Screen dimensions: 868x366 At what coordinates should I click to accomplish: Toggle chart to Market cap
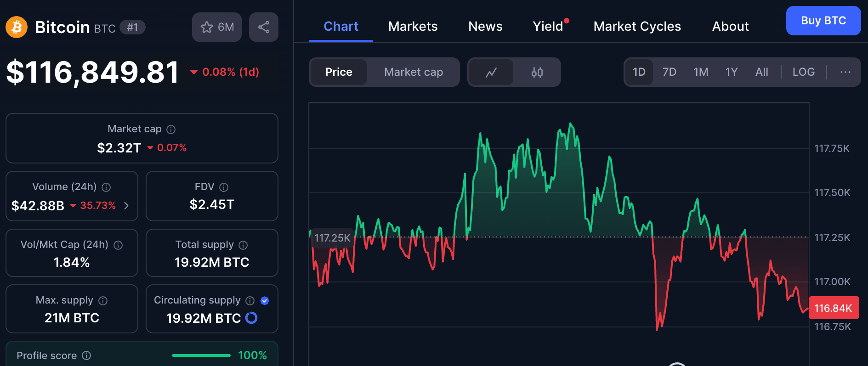[413, 72]
